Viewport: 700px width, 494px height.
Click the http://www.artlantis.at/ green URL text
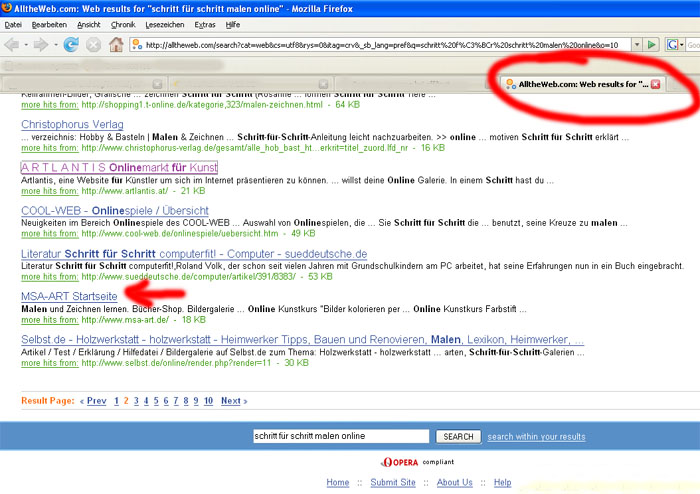point(125,191)
